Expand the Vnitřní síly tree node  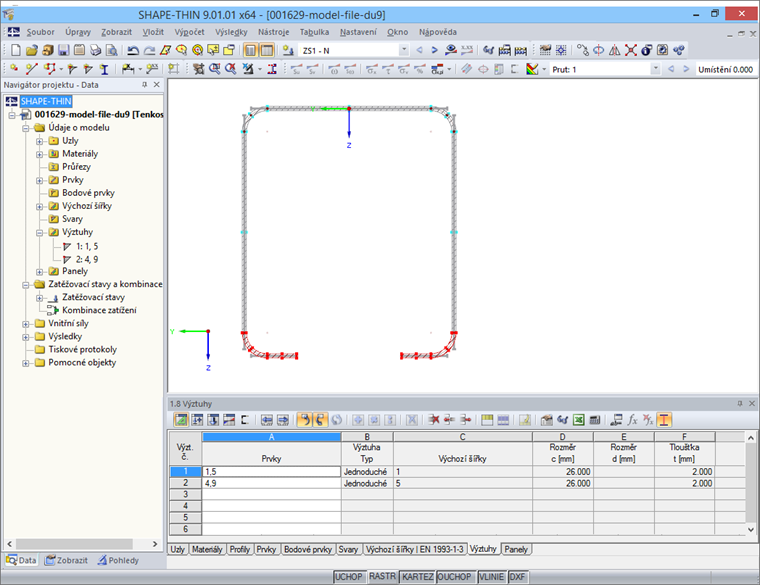(26, 324)
